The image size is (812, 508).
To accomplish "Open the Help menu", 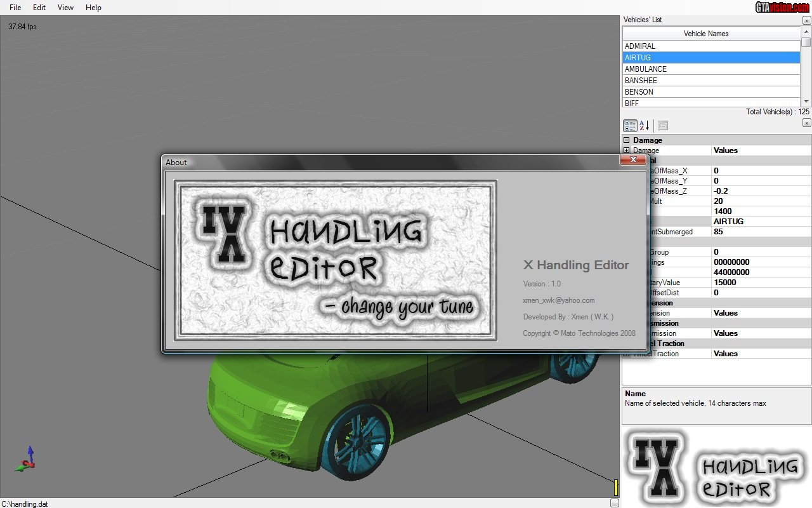I will point(93,8).
